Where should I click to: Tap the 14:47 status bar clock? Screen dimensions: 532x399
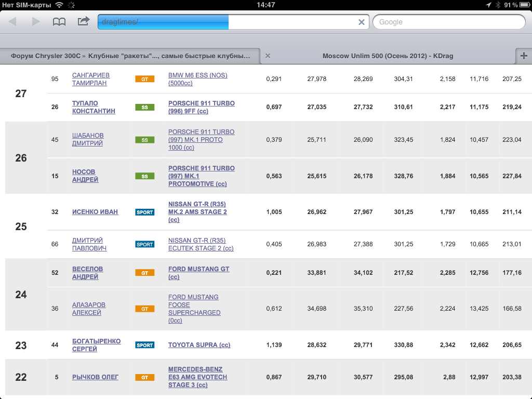(265, 5)
